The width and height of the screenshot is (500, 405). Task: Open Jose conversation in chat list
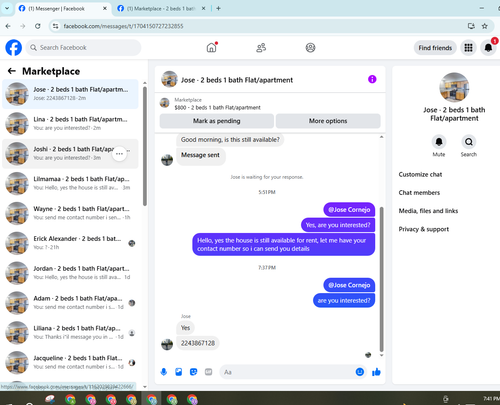point(70,94)
